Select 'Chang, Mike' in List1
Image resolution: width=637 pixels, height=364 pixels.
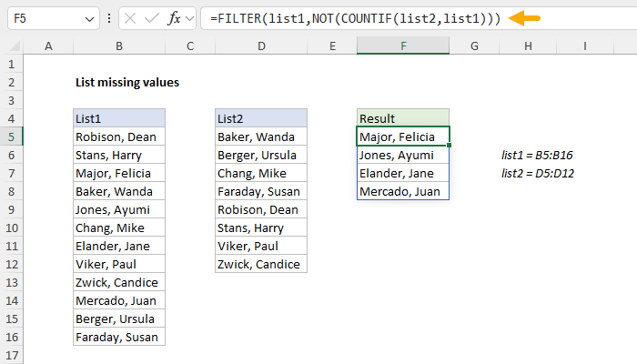click(119, 227)
